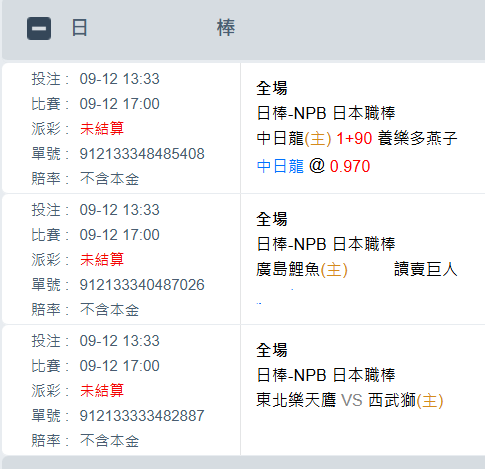Viewport: 485px width, 469px height.
Task: Click the blue 中日龍 bet selection
Action: (280, 166)
